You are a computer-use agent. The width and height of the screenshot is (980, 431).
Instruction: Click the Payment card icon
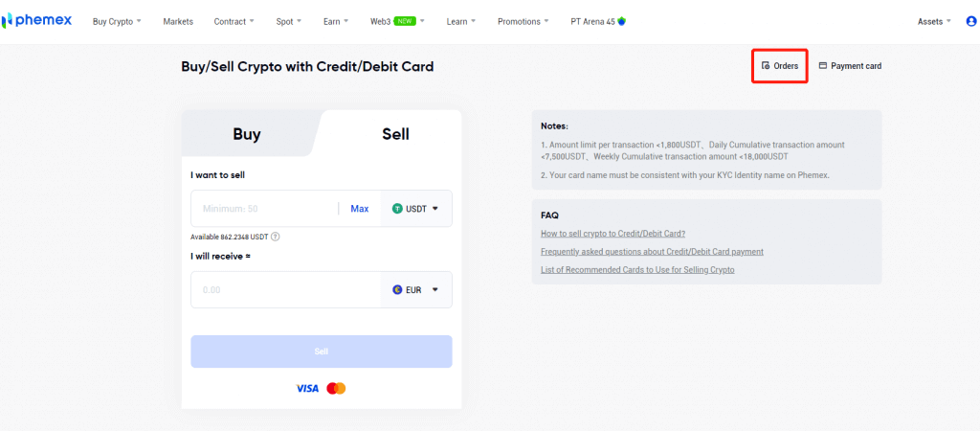click(x=822, y=66)
